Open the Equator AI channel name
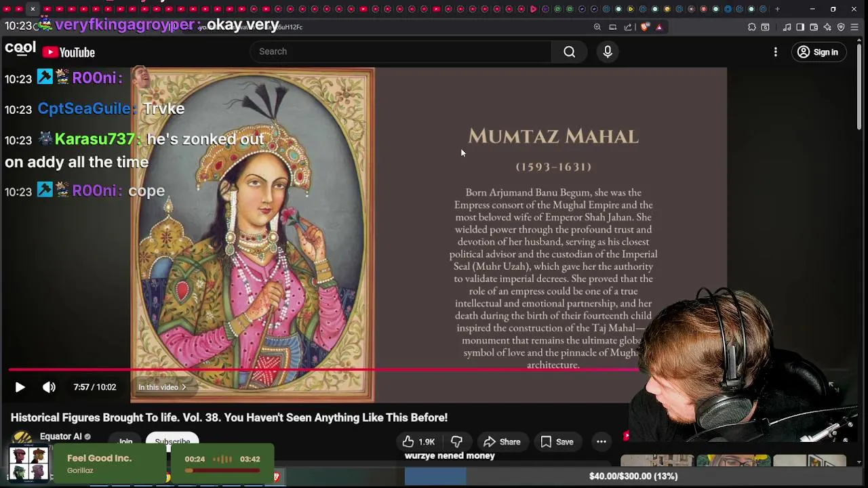Screen dimensions: 868x488 pos(61,436)
